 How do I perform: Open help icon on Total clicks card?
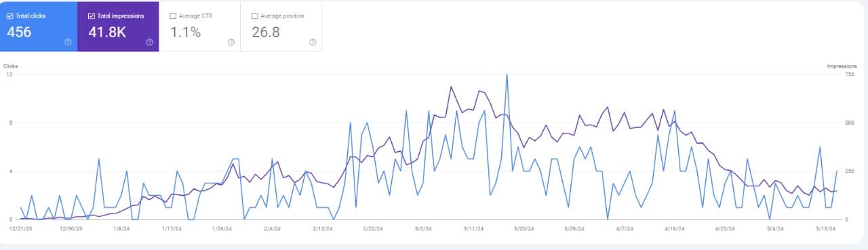point(68,42)
